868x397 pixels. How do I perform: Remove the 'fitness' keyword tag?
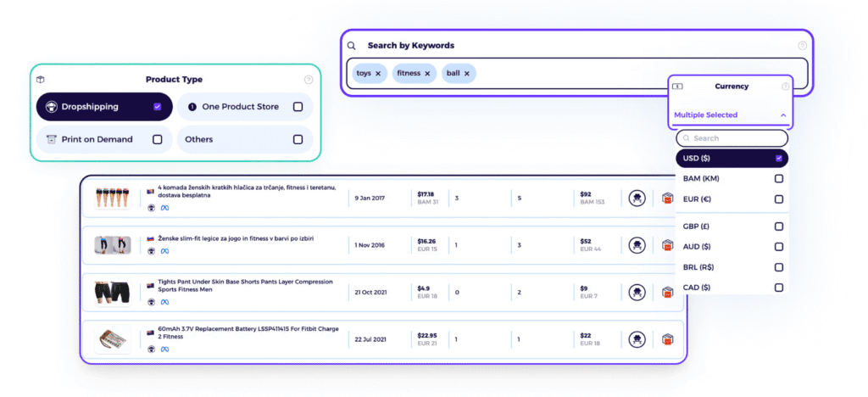tap(427, 74)
